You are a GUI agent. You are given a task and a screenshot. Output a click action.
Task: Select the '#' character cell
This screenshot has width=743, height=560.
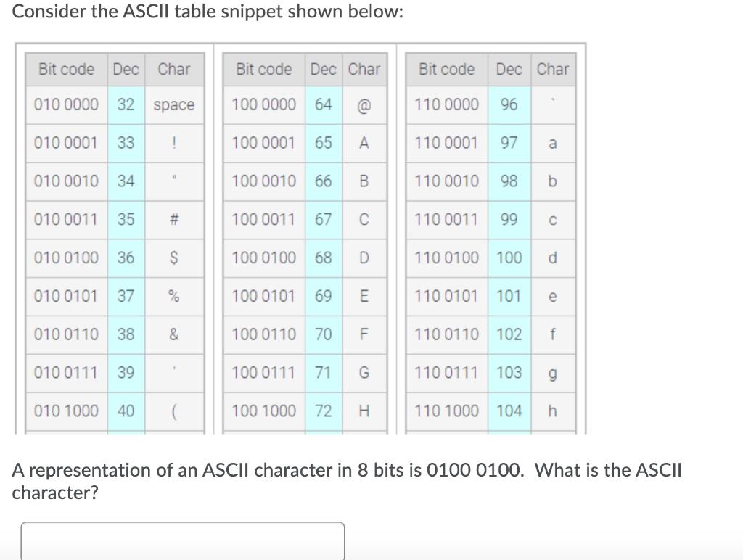point(174,219)
